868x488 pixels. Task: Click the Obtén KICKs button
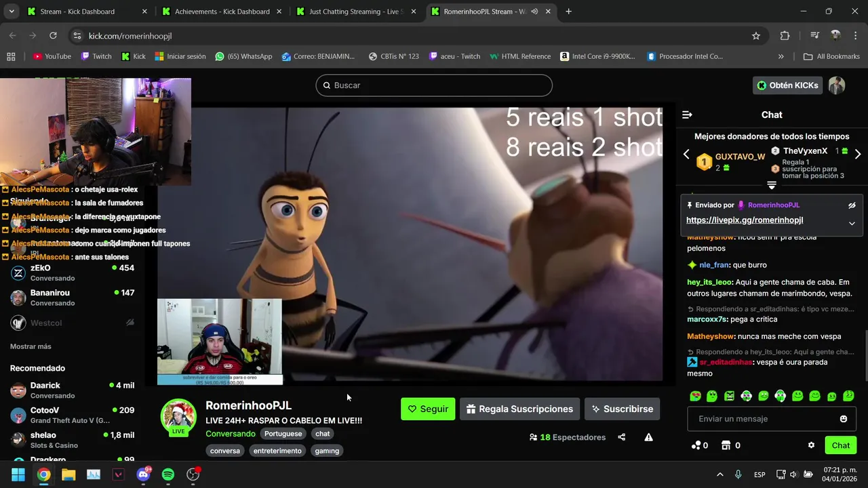point(788,85)
